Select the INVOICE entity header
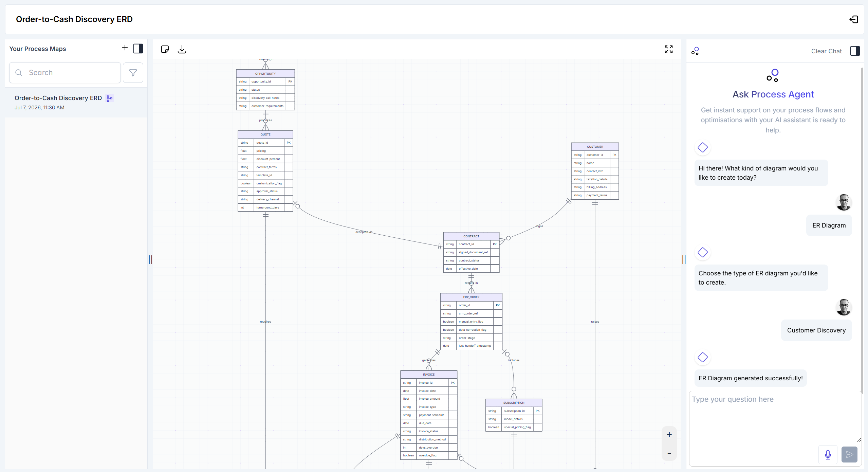This screenshot has width=868, height=472. point(429,375)
